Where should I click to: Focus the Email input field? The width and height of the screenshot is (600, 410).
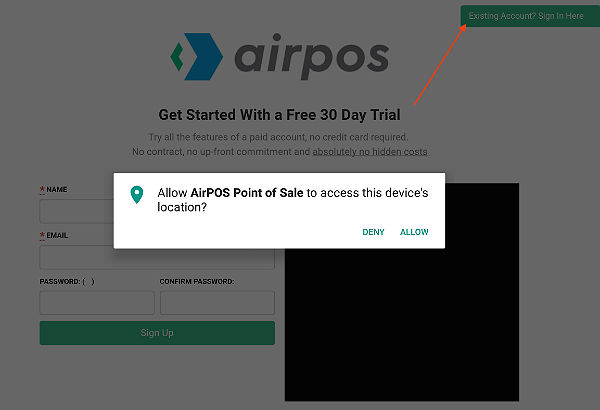tap(157, 257)
